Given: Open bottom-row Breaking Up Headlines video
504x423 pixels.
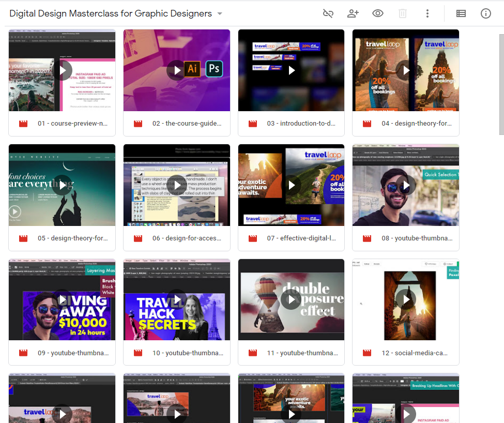Looking at the screenshot, I should click(x=406, y=398).
